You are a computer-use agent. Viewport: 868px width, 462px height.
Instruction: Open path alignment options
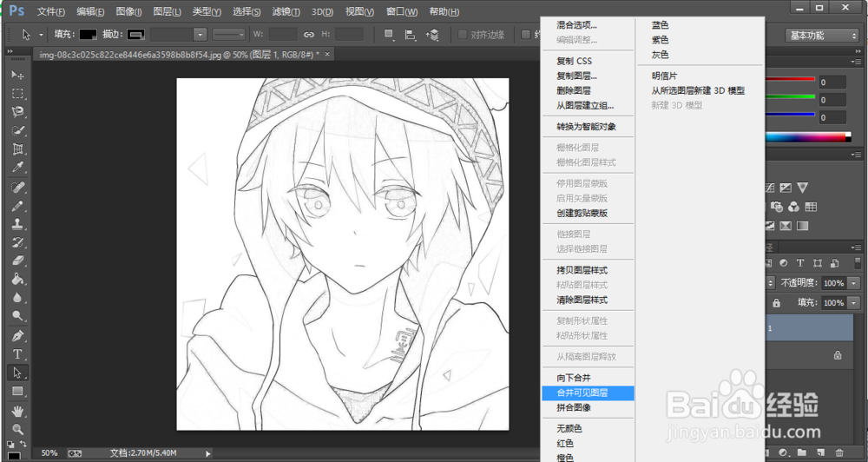point(411,35)
